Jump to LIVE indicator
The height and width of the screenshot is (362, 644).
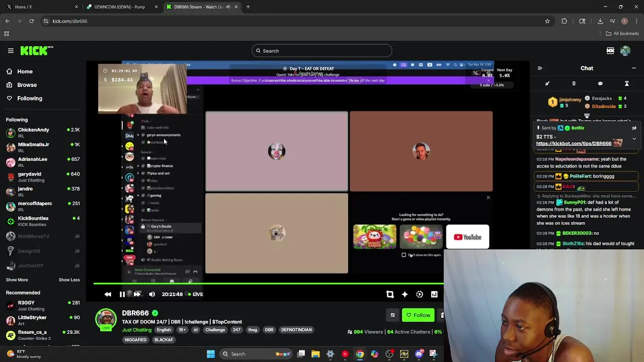(x=195, y=294)
